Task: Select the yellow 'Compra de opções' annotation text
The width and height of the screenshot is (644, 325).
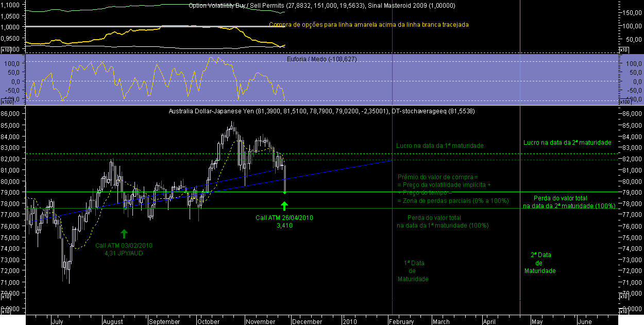Action: [369, 24]
